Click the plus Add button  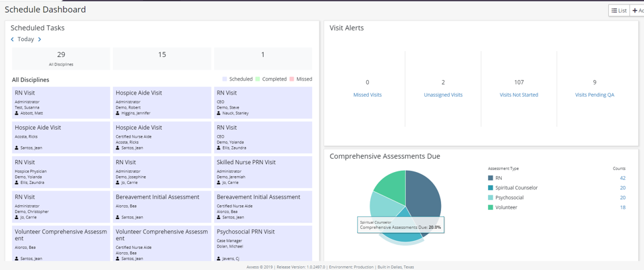point(637,11)
